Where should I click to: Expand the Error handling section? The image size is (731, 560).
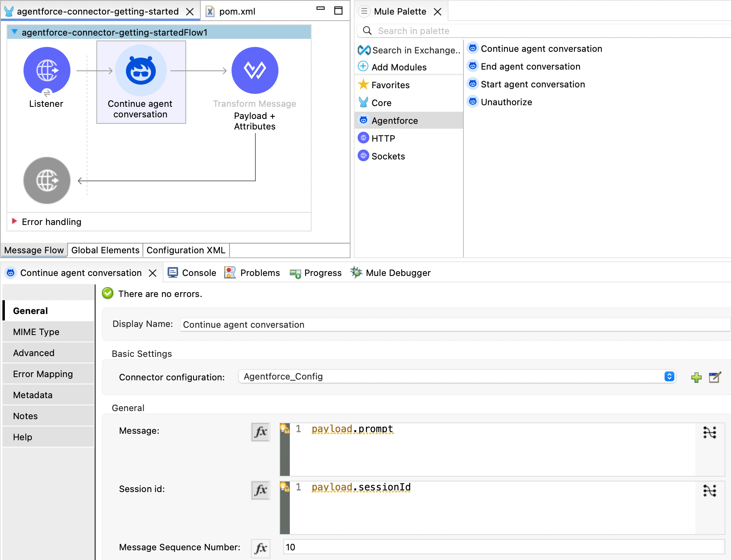(15, 221)
